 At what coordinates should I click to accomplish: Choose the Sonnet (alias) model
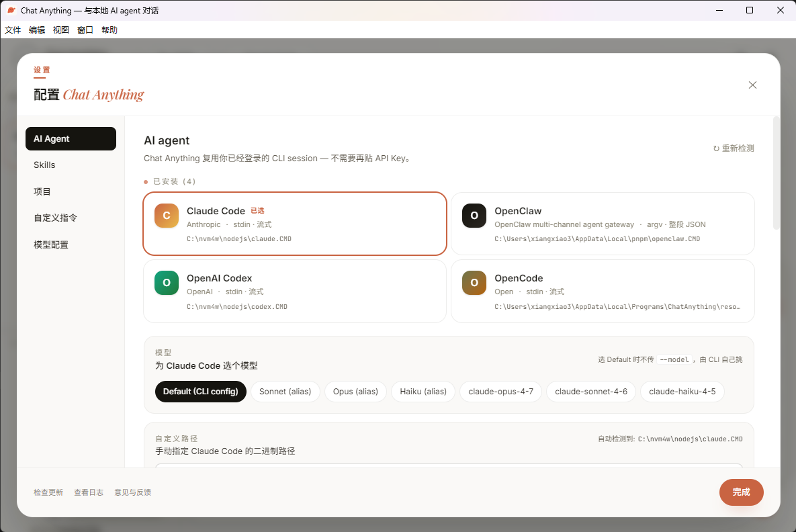click(285, 392)
